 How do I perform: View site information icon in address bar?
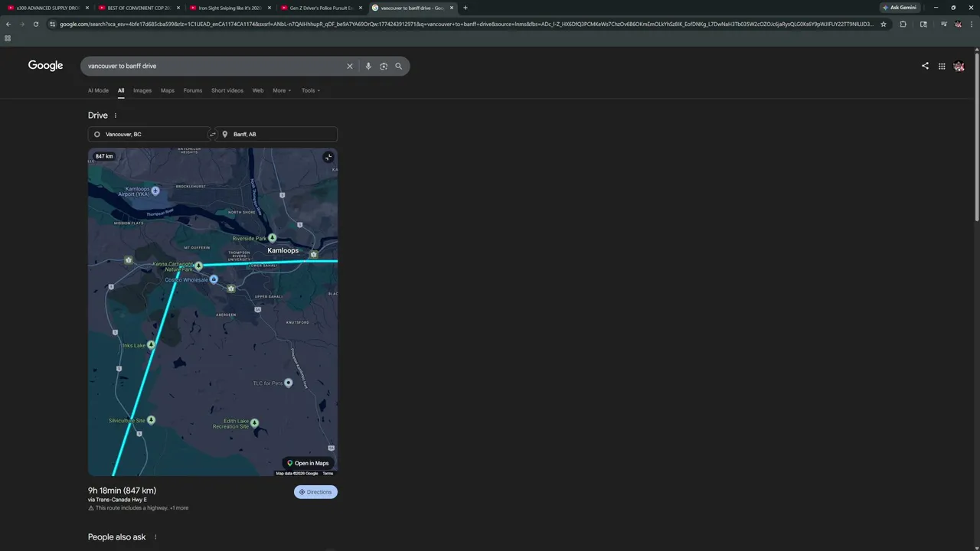52,24
